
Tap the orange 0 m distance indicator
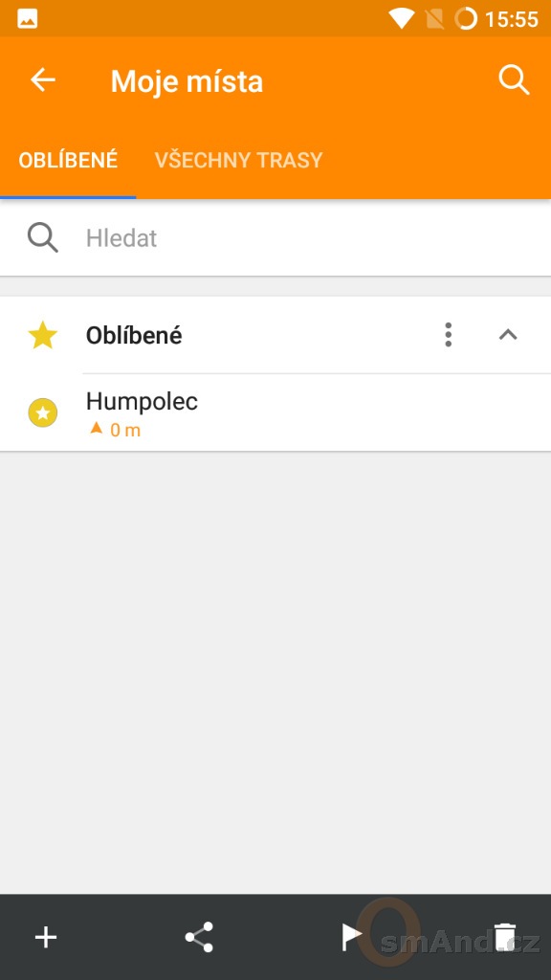(x=116, y=430)
